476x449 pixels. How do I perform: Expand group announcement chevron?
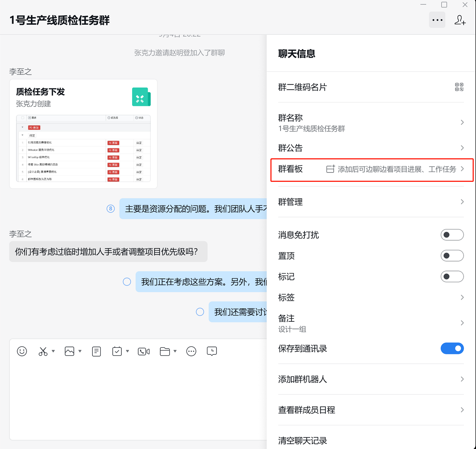click(462, 148)
